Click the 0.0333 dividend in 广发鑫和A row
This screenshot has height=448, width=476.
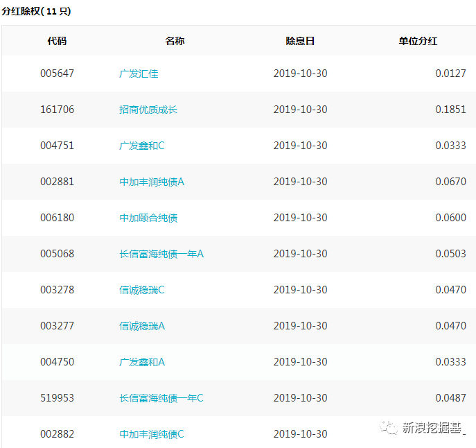(451, 362)
